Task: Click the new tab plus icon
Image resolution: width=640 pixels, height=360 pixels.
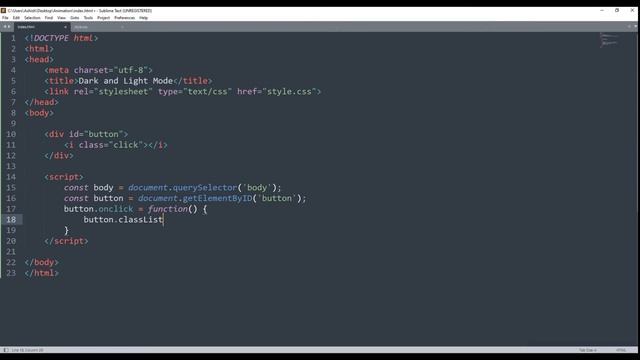Action: 629,27
